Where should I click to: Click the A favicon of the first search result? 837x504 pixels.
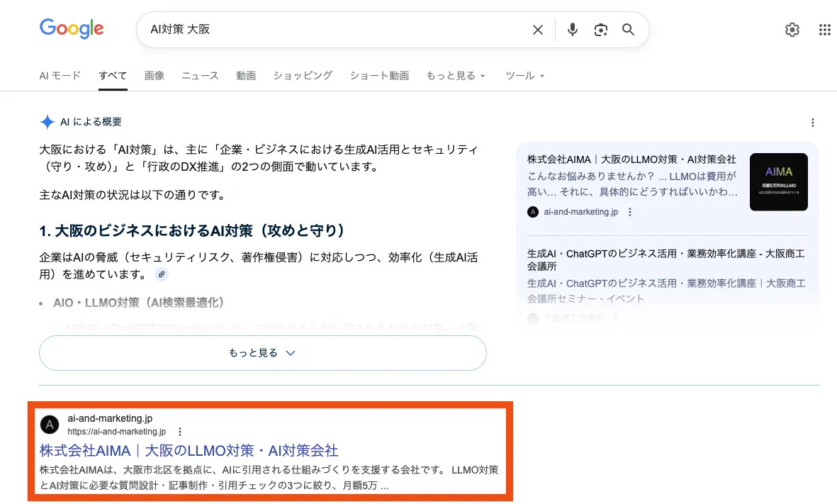click(x=50, y=425)
